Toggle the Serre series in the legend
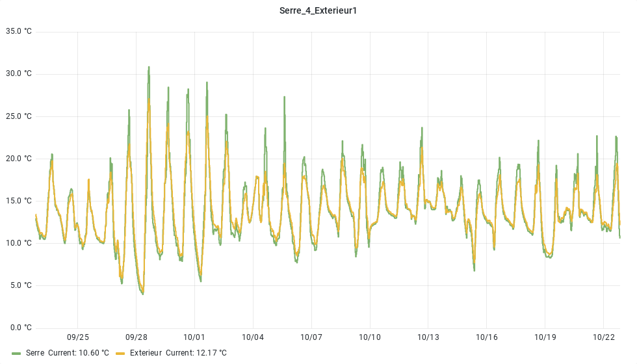Screen dimensions: 637x364 point(35,353)
